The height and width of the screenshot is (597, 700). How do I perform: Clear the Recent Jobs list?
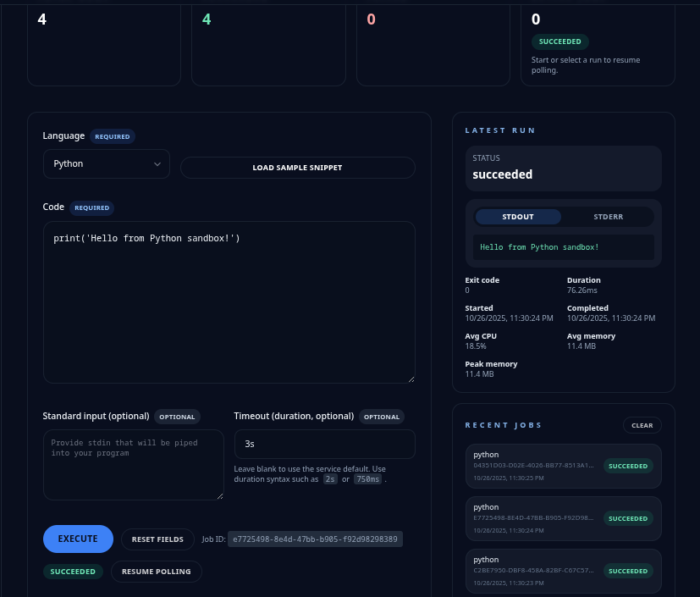pyautogui.click(x=642, y=425)
